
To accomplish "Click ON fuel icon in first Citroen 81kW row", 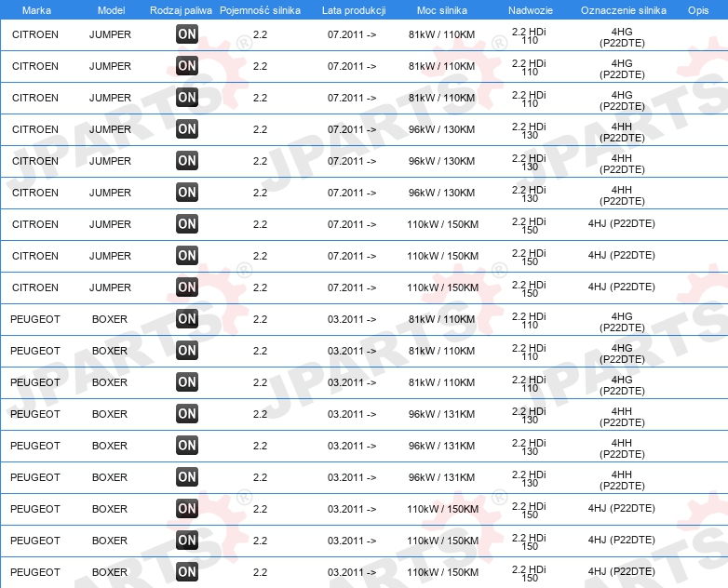I will pos(187,33).
